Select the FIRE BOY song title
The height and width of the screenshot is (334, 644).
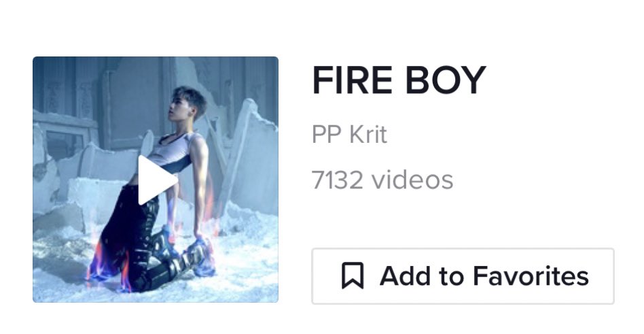pyautogui.click(x=399, y=80)
